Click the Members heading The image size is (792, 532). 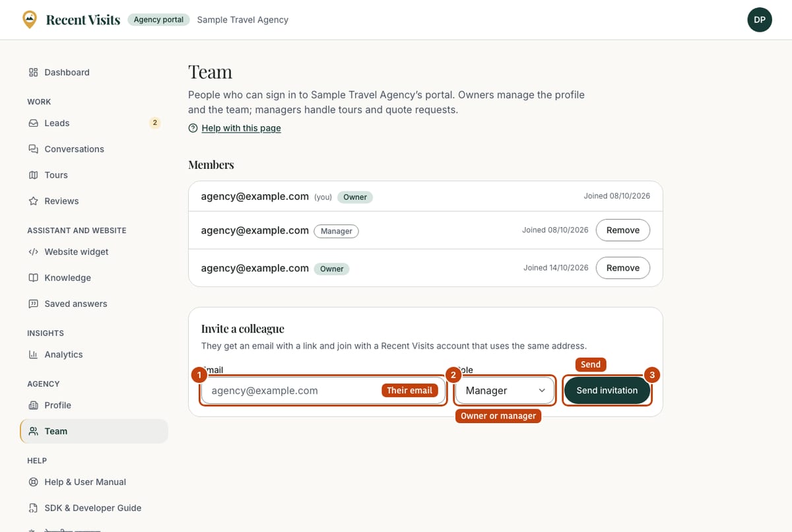211,165
